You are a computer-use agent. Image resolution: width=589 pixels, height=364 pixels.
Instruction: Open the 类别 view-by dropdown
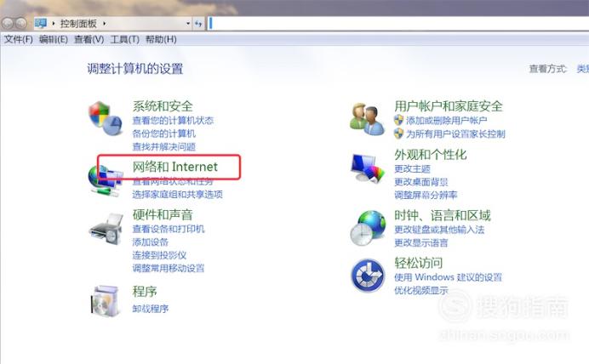pos(582,69)
